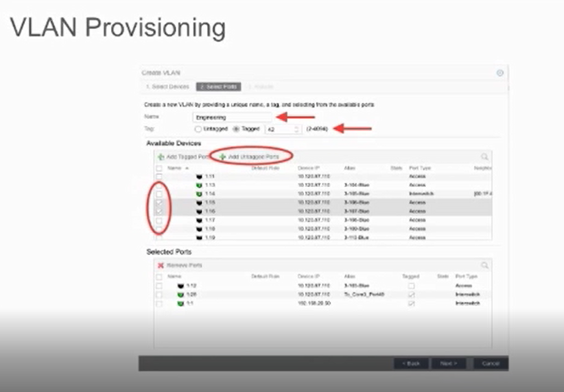
Task: Click the red X Remove Ports icon
Action: point(160,266)
